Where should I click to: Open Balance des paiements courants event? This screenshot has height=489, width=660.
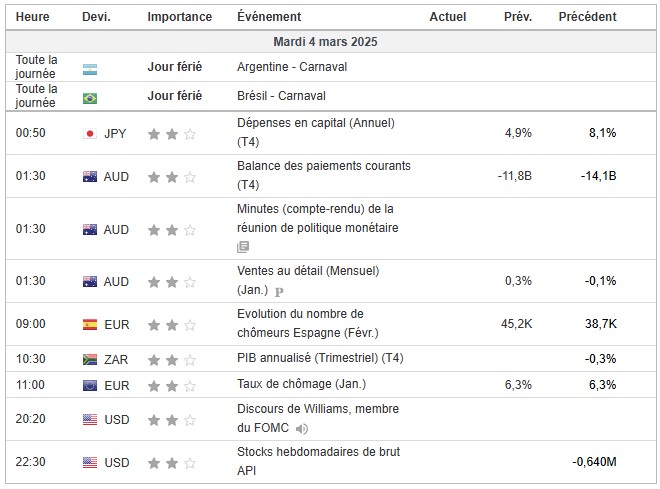coord(323,166)
